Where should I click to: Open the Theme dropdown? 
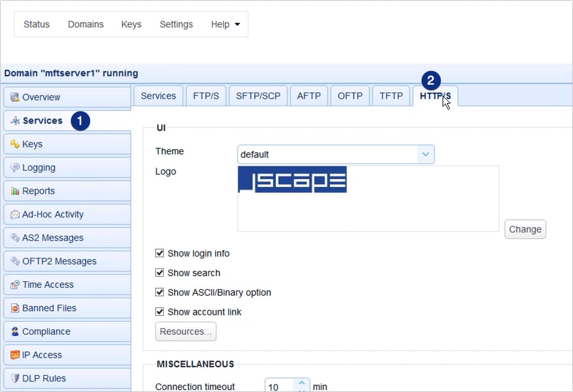(x=425, y=154)
